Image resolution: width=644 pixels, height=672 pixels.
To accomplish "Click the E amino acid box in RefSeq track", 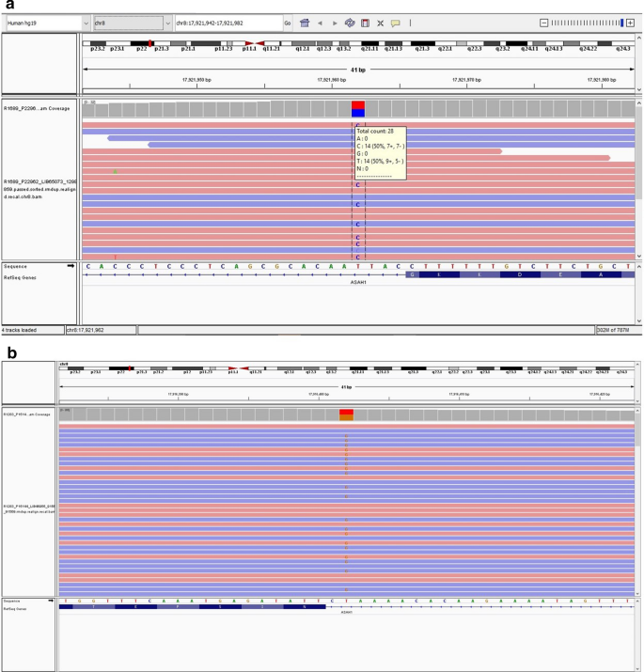I will [560, 274].
